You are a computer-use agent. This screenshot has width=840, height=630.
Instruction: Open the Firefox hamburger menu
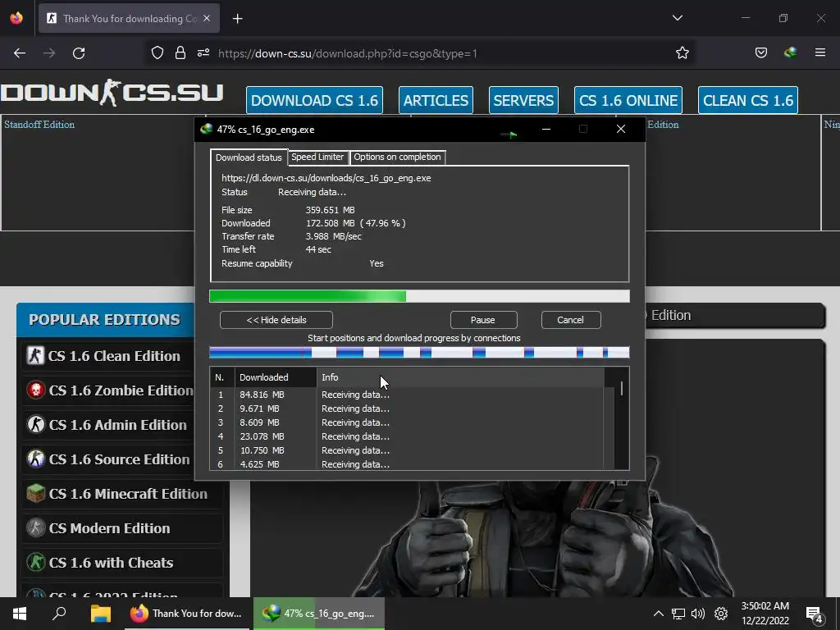820,52
